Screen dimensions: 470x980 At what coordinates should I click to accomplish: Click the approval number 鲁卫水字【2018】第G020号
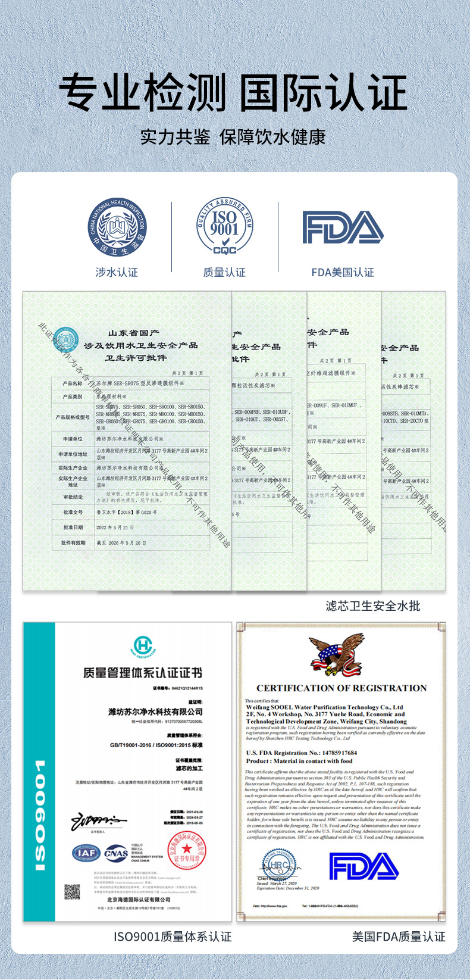pos(127,512)
